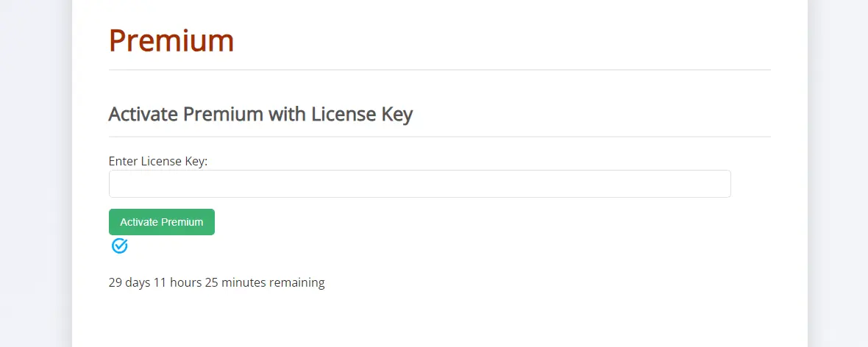This screenshot has width=868, height=347.
Task: Click the gray page margin on the left
Action: [35, 173]
